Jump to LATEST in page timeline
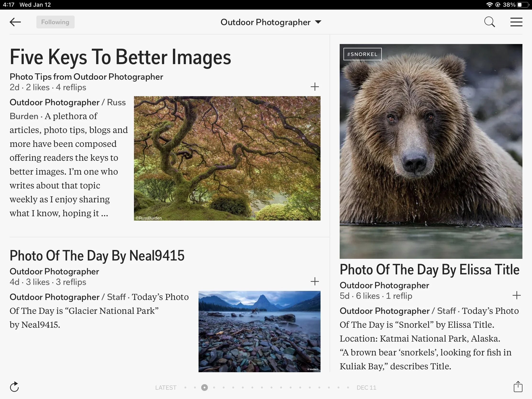The height and width of the screenshot is (399, 532). pyautogui.click(x=166, y=388)
